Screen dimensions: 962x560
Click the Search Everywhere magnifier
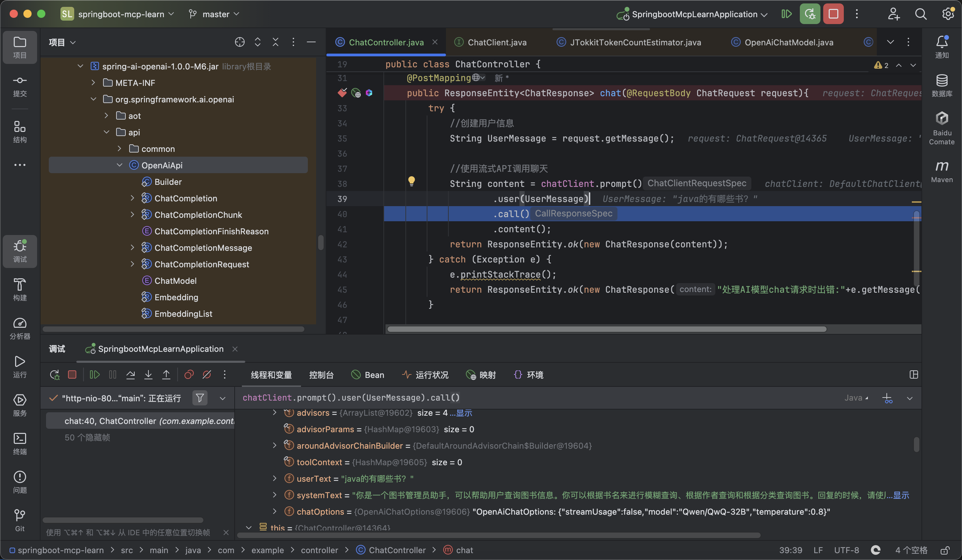coord(921,14)
